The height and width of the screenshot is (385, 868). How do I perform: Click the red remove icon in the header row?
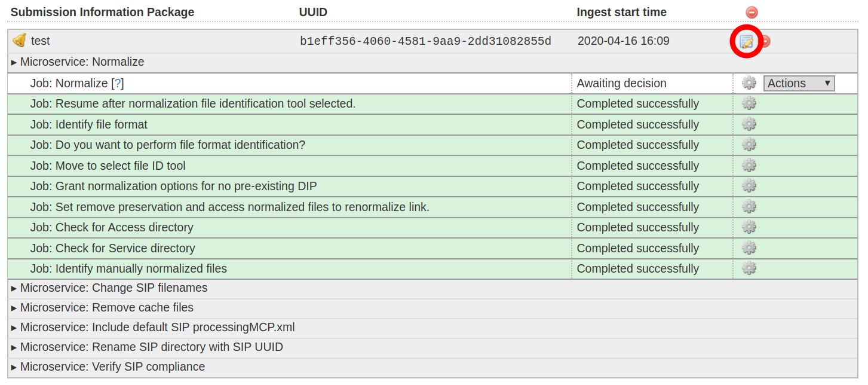tap(752, 12)
